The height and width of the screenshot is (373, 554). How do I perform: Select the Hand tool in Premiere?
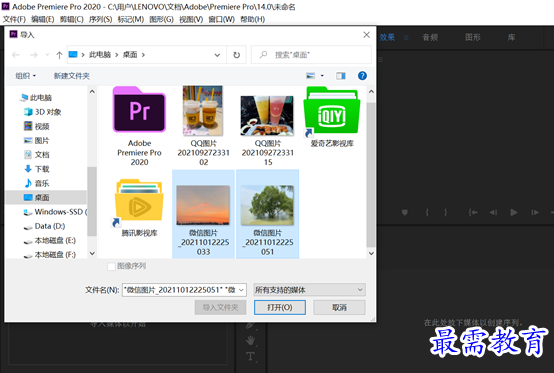tap(250, 341)
